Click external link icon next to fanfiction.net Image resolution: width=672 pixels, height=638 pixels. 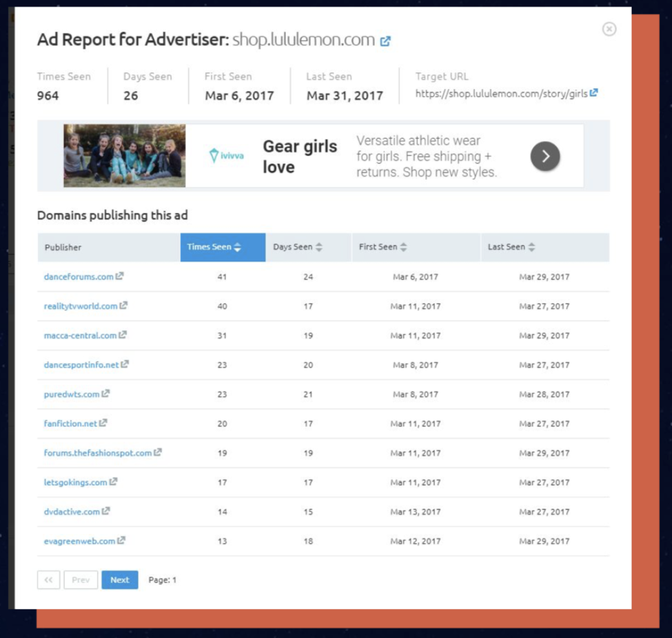(102, 423)
